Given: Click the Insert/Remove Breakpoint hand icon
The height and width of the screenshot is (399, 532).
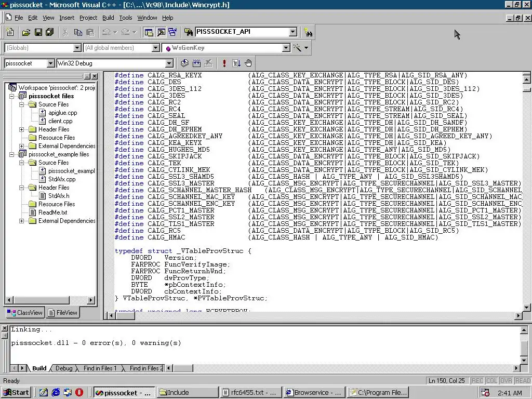Looking at the screenshot, I should 248,63.
